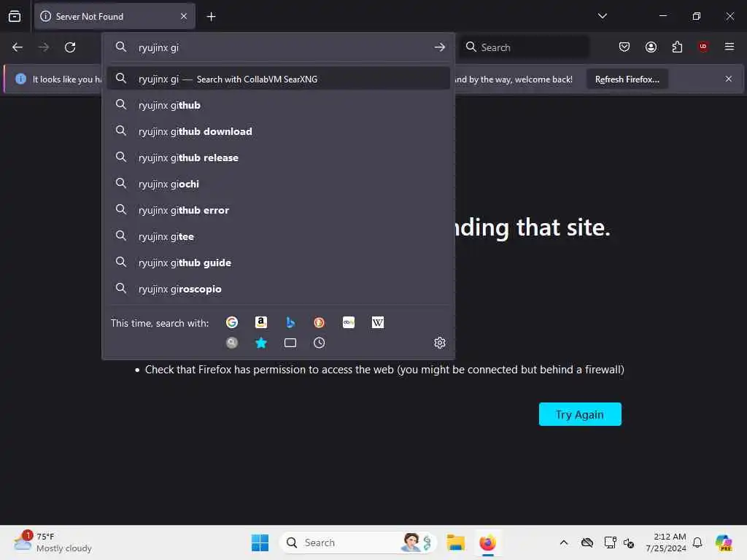Choose 'ryujinx gitee' suggestion

pyautogui.click(x=279, y=236)
